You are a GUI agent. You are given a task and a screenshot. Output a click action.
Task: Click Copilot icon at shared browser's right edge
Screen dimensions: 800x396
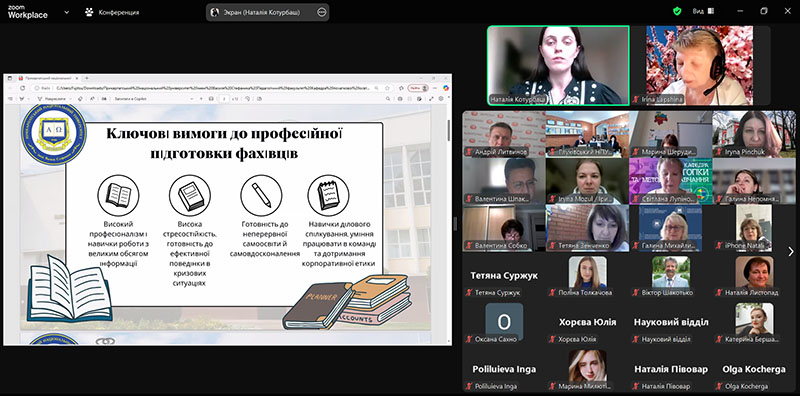[x=445, y=88]
